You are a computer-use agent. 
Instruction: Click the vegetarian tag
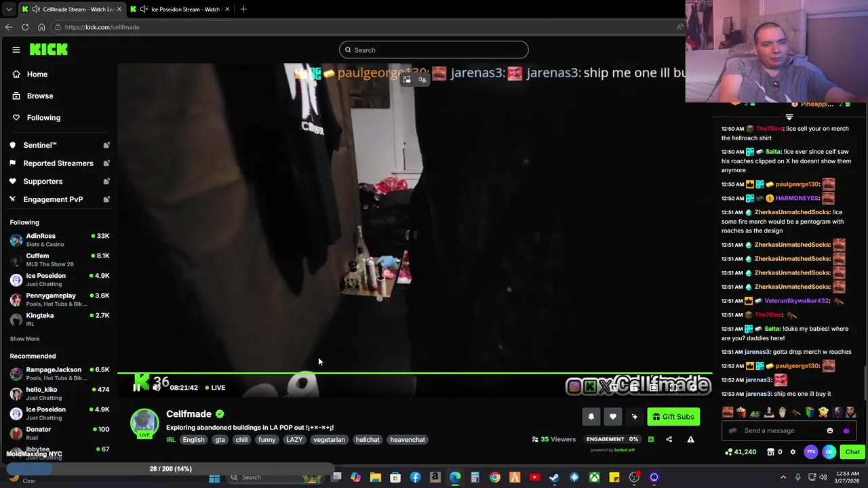[x=329, y=440]
